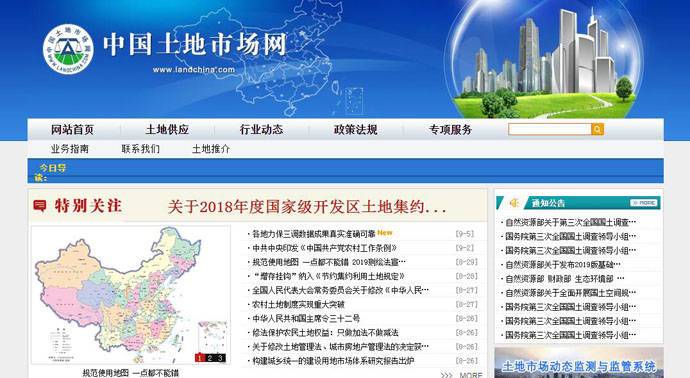Go to the 行业动态 menu item
690x378 pixels.
pyautogui.click(x=261, y=130)
